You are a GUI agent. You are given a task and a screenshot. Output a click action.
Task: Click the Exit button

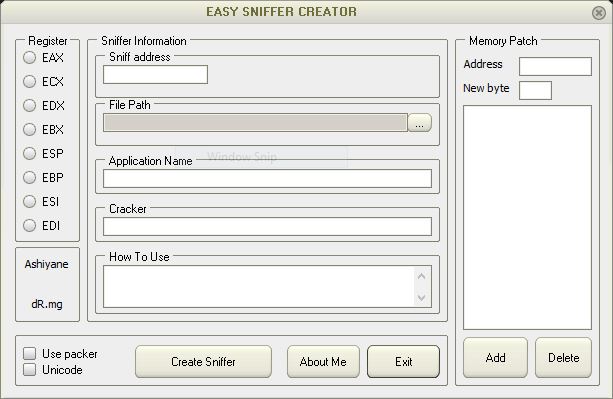403,361
